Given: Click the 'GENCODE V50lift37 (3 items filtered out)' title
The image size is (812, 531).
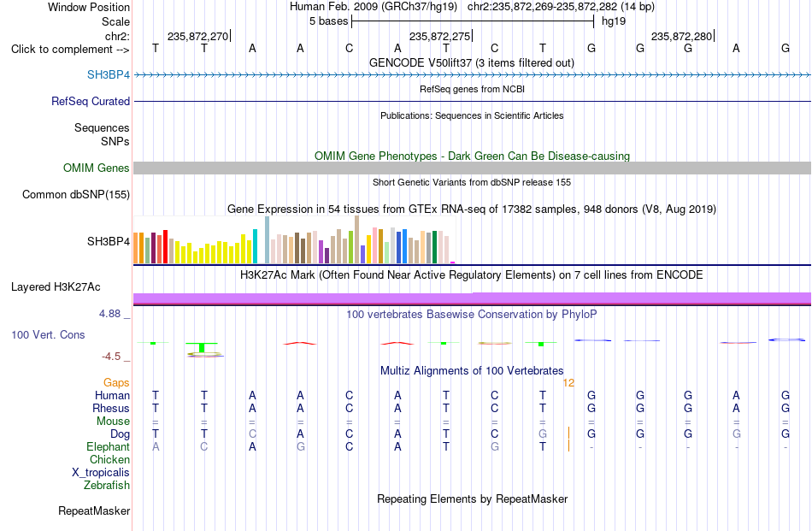Looking at the screenshot, I should (x=472, y=62).
